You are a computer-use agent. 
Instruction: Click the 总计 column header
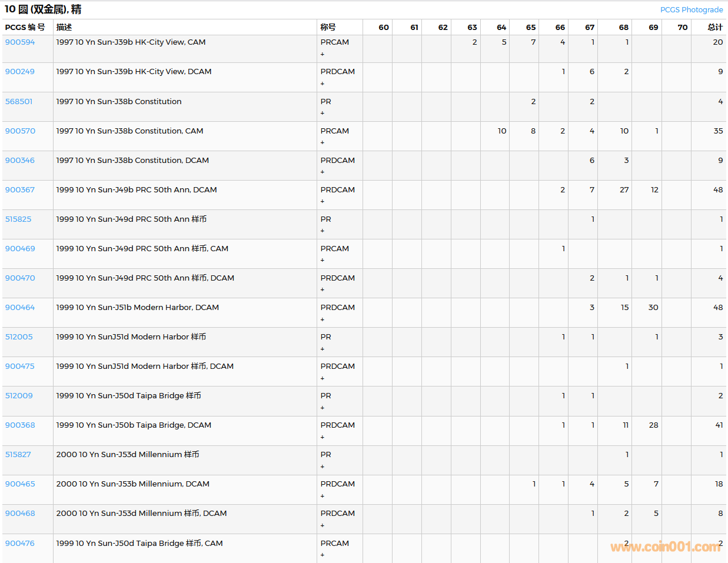[x=714, y=27]
